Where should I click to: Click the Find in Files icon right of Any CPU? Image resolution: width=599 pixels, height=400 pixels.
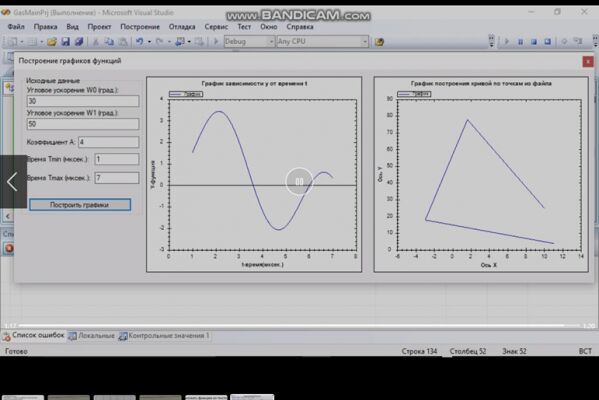pos(379,42)
